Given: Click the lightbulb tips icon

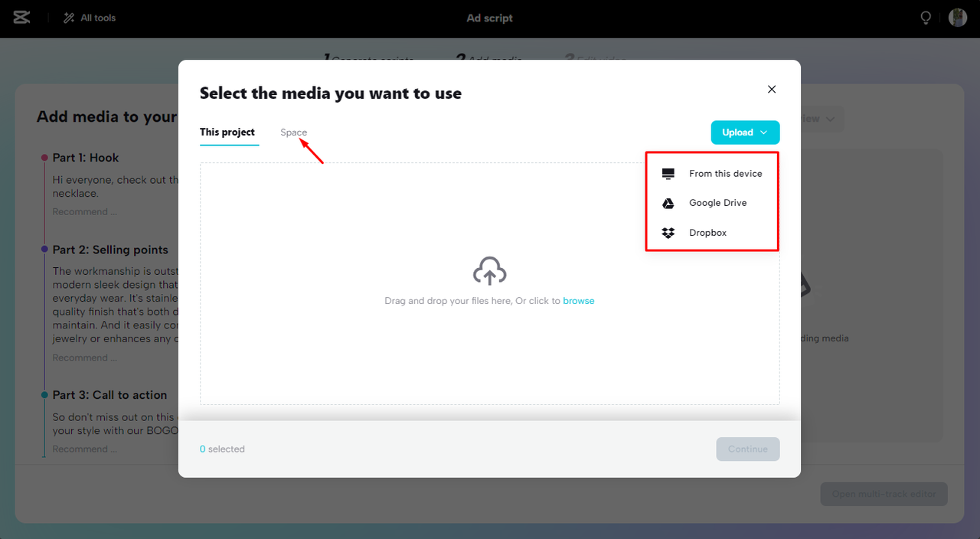Looking at the screenshot, I should point(926,18).
